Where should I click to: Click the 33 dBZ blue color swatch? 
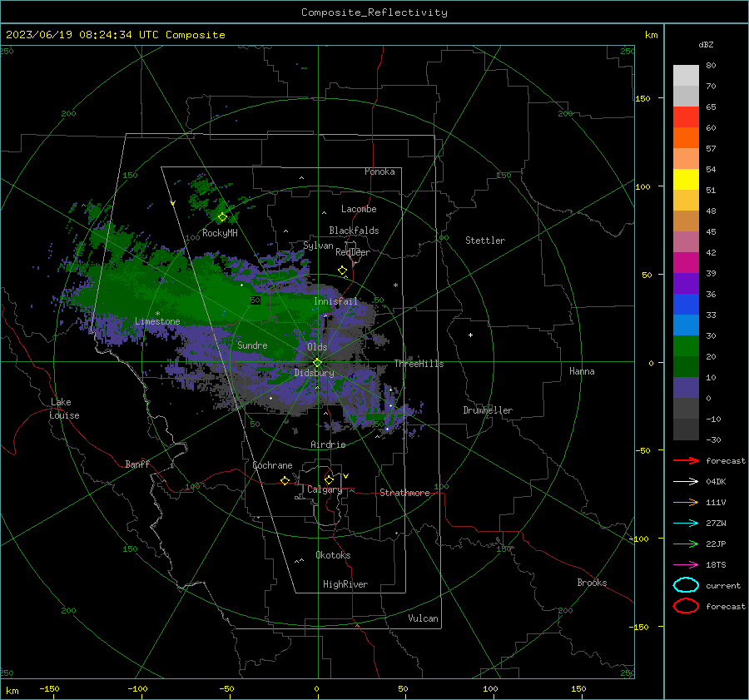click(686, 325)
